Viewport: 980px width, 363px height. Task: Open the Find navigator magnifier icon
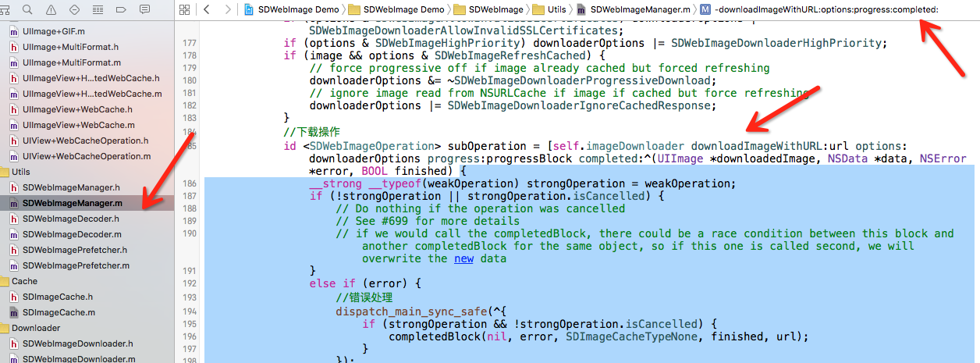tap(27, 9)
